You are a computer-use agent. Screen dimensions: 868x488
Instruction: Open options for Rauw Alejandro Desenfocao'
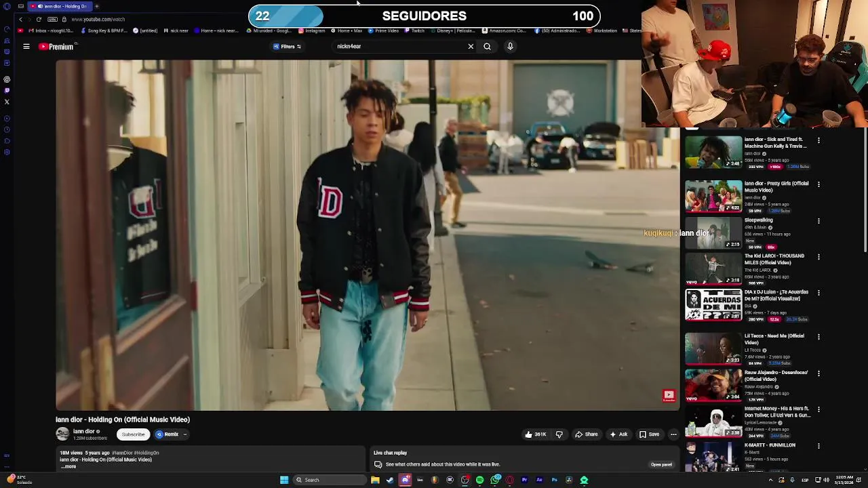click(x=818, y=373)
